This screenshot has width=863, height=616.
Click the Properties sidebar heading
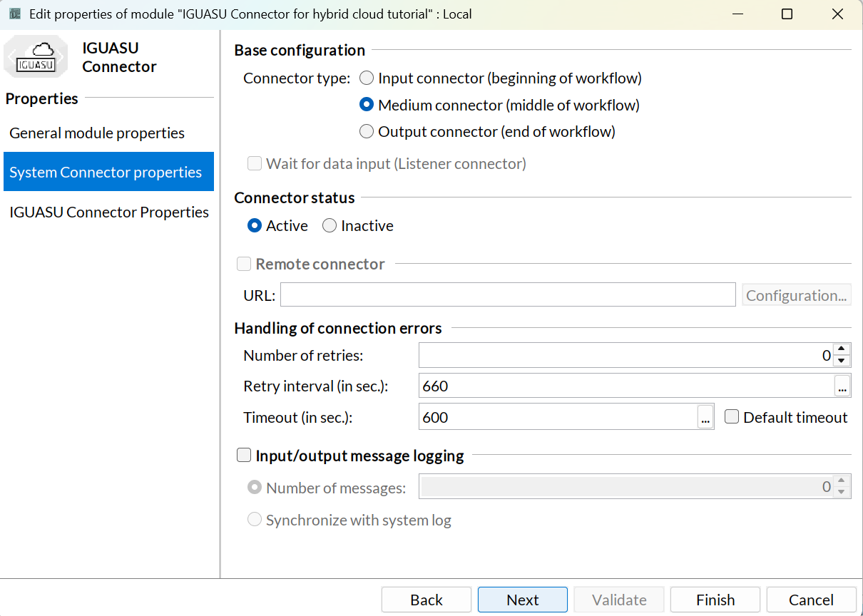[42, 98]
